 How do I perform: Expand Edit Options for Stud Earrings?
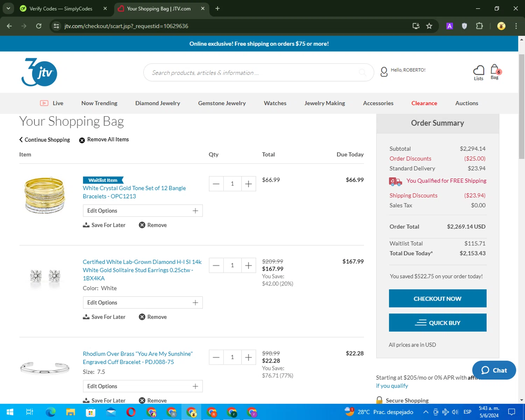[x=143, y=302]
